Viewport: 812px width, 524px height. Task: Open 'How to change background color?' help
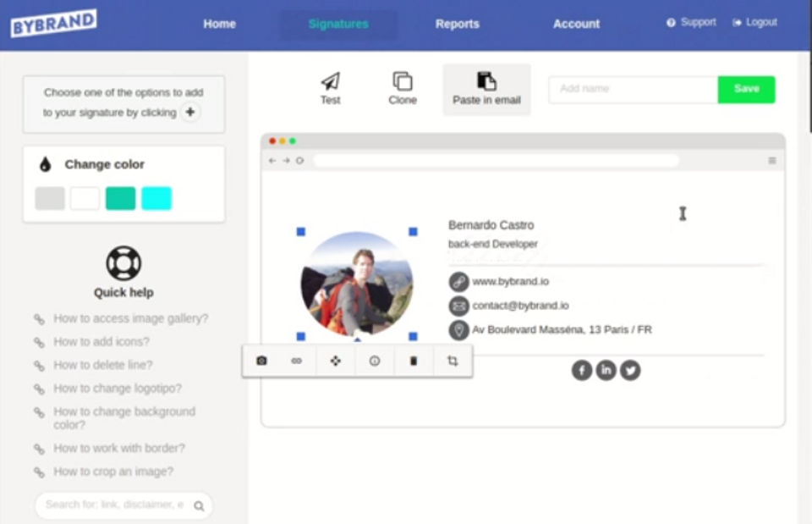point(124,417)
